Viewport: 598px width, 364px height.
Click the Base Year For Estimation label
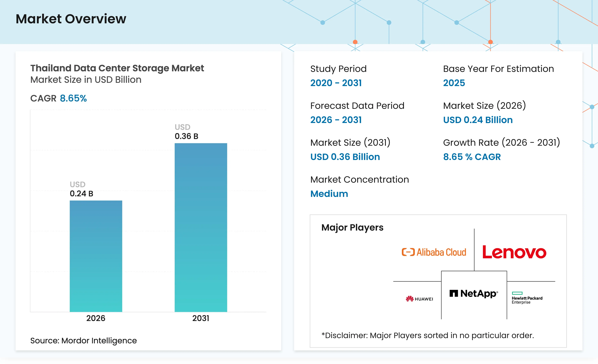[x=499, y=69]
